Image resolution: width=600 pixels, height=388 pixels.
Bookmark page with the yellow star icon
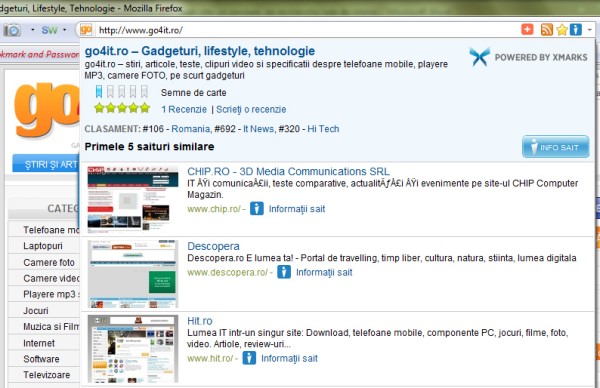561,29
